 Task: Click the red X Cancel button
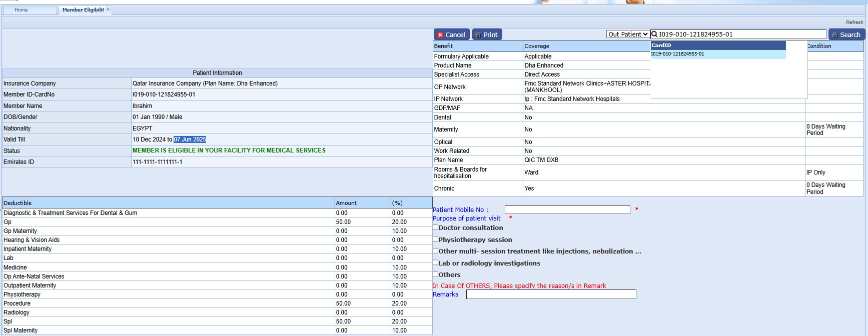[x=451, y=34]
